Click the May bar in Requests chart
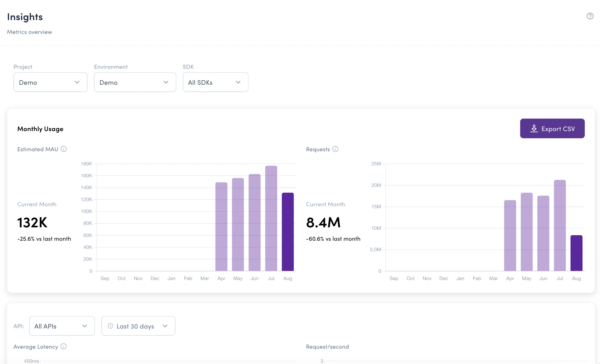Image resolution: width=600 pixels, height=364 pixels. tap(526, 232)
